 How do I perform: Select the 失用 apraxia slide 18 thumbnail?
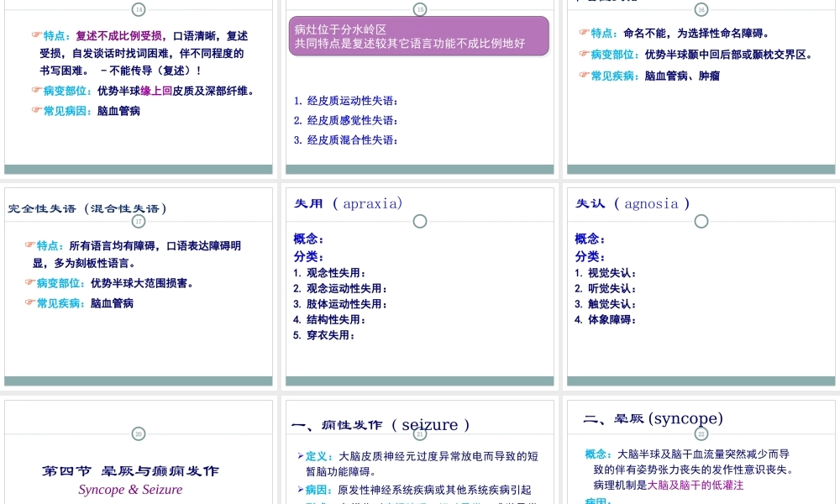(419, 286)
